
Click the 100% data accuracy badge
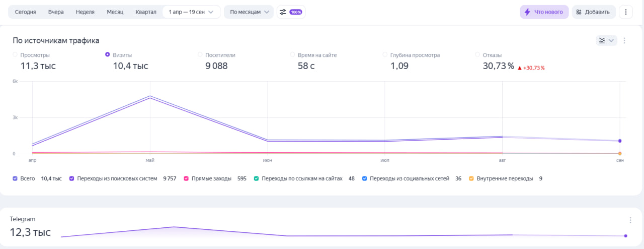[x=296, y=12]
